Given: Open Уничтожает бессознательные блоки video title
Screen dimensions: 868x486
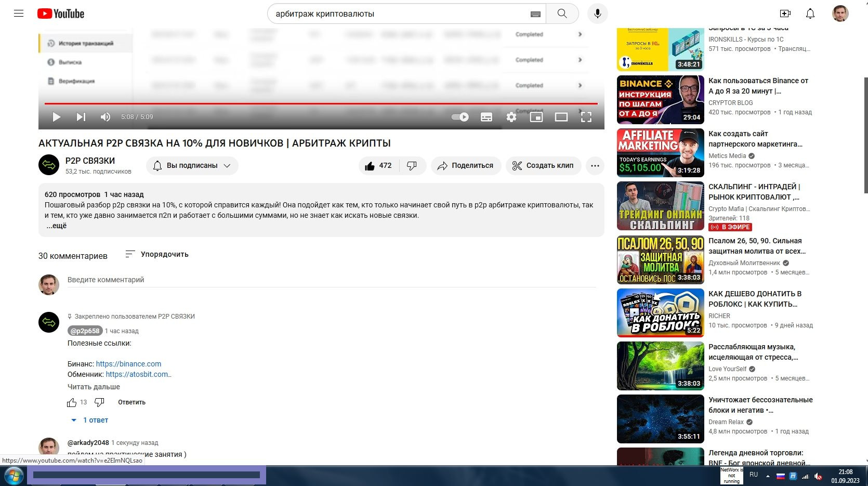Looking at the screenshot, I should [x=760, y=405].
